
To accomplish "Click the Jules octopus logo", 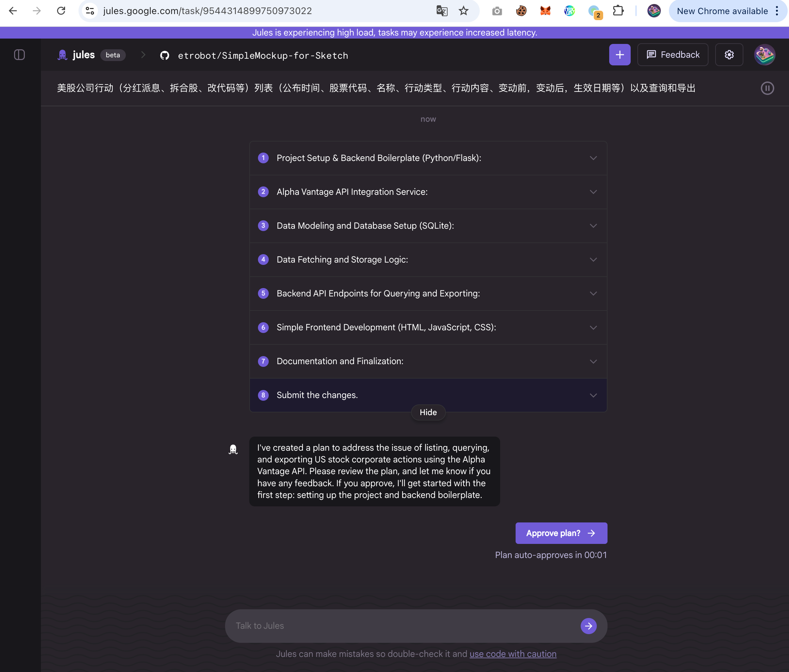I will coord(62,55).
